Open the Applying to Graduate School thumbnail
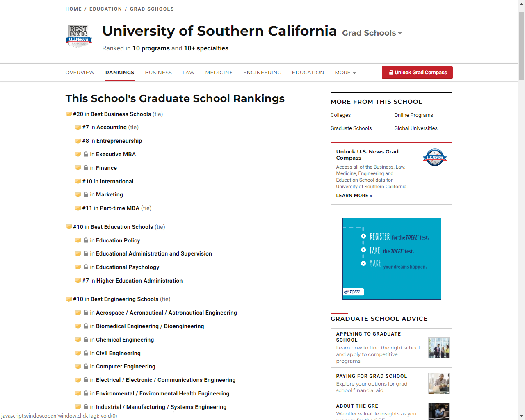 tap(438, 348)
